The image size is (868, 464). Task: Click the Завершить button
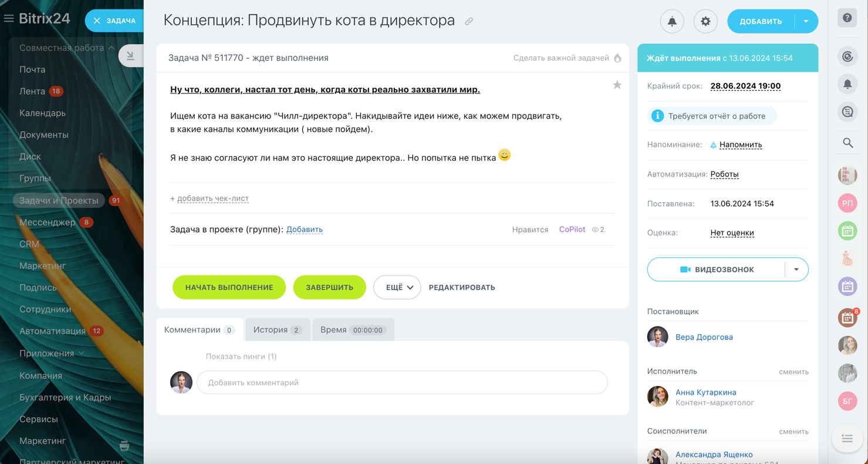[x=329, y=287]
